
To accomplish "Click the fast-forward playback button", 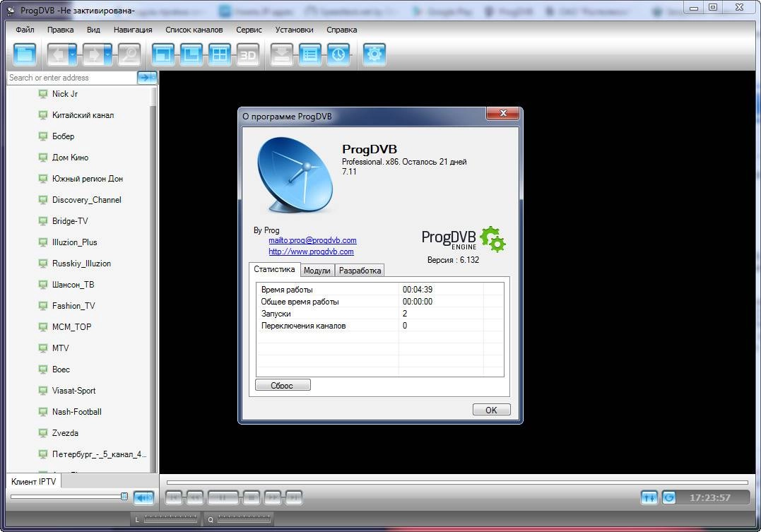I will [273, 497].
